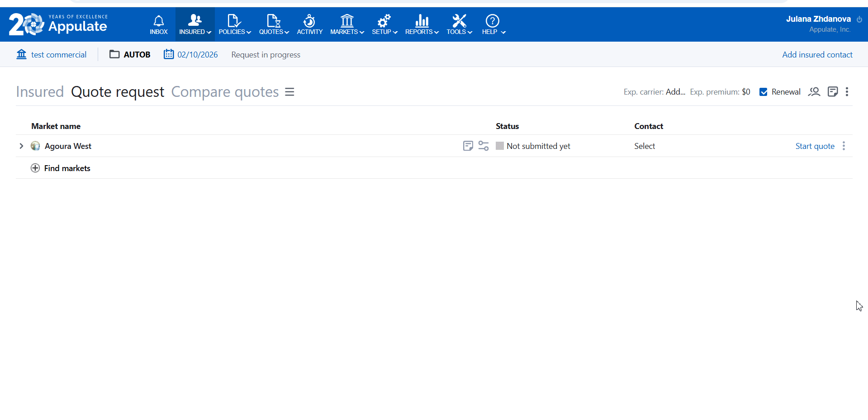Switch to the Insured tab
This screenshot has height=420, width=868.
coord(40,92)
